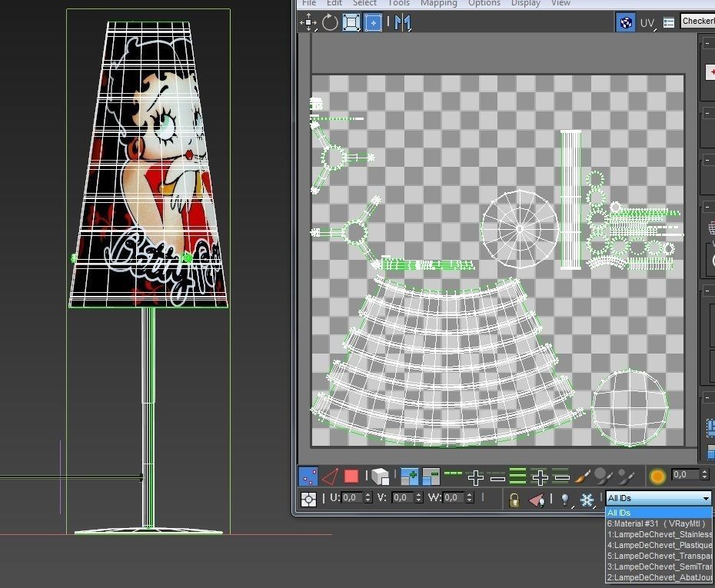Image resolution: width=715 pixels, height=588 pixels.
Task: Select the Scale UV tool
Action: [351, 22]
